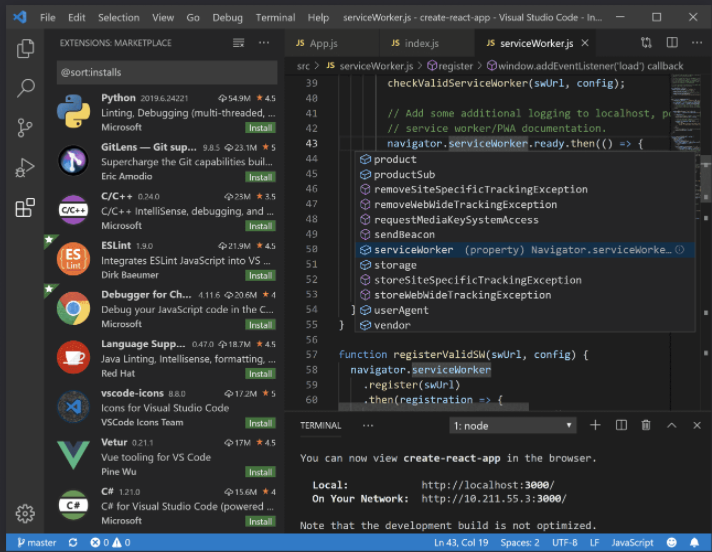Open Help menu
The width and height of the screenshot is (712, 552).
click(x=318, y=18)
